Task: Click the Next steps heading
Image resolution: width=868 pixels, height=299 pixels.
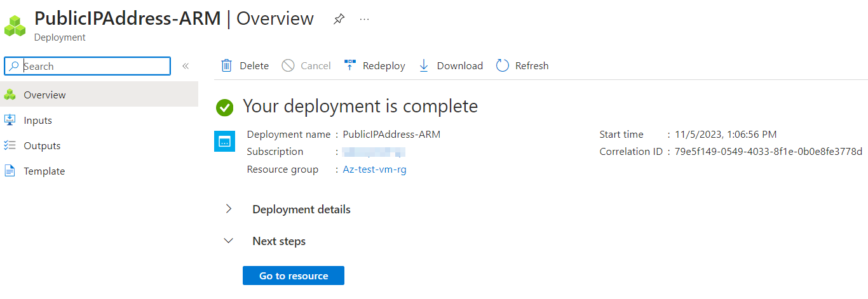Action: coord(279,241)
